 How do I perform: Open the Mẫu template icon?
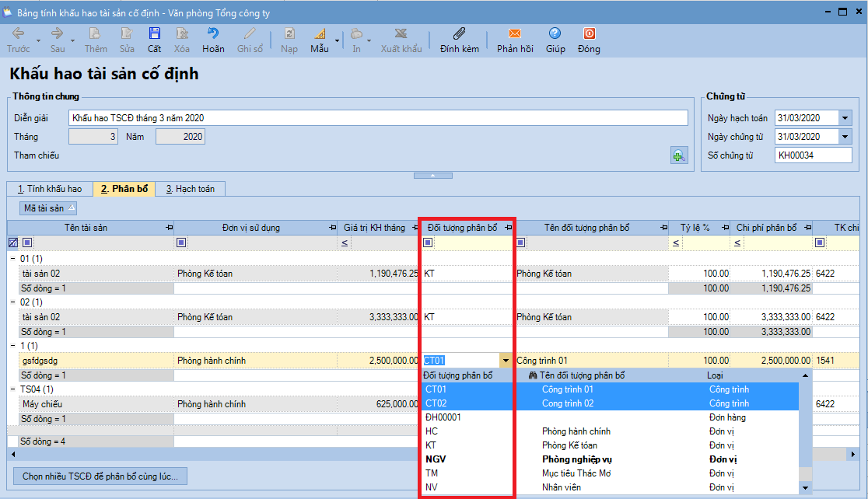coord(320,34)
